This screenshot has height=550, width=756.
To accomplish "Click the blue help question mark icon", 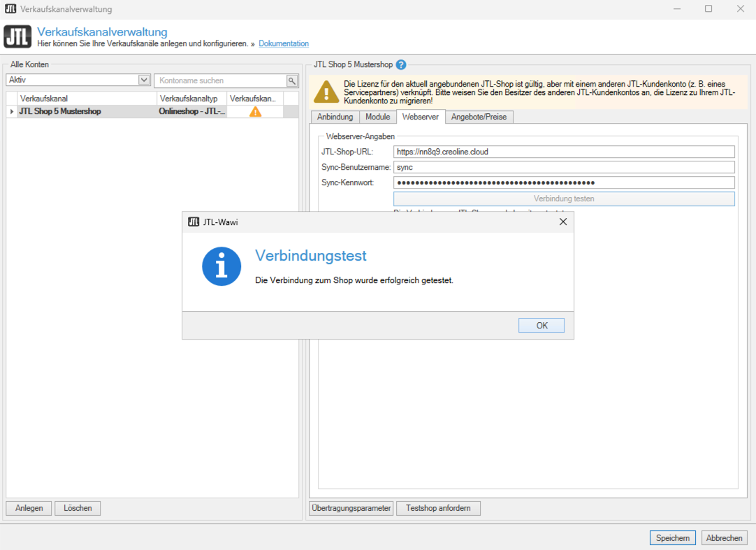I will [400, 65].
